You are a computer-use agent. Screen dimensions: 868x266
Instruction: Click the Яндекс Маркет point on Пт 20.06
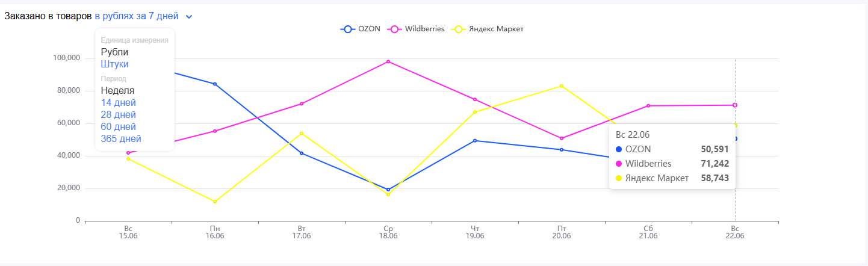click(562, 86)
